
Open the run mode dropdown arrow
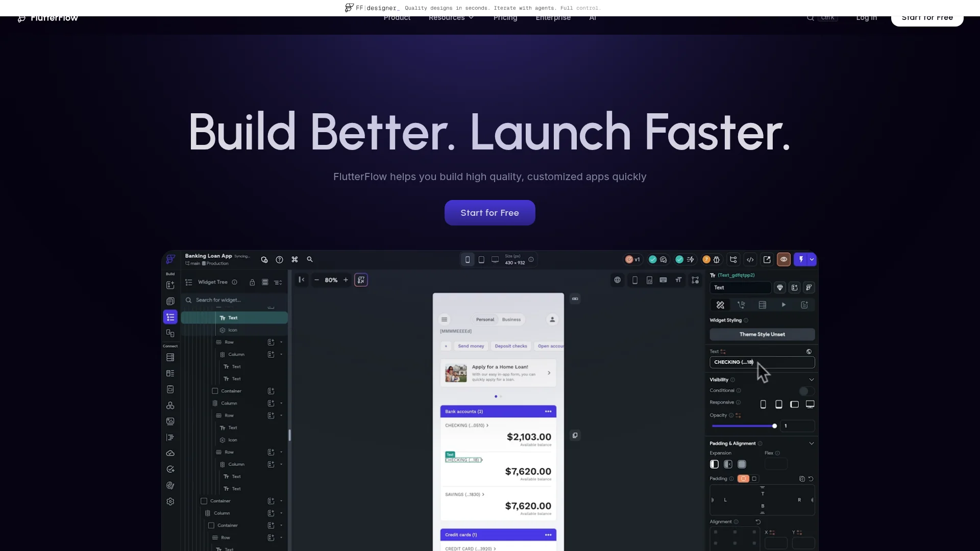click(812, 260)
